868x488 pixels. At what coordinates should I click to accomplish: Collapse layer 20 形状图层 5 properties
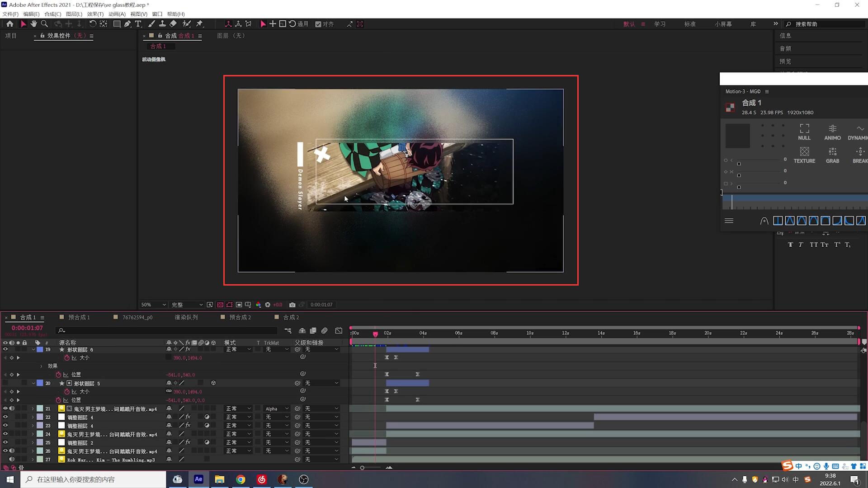(x=33, y=383)
